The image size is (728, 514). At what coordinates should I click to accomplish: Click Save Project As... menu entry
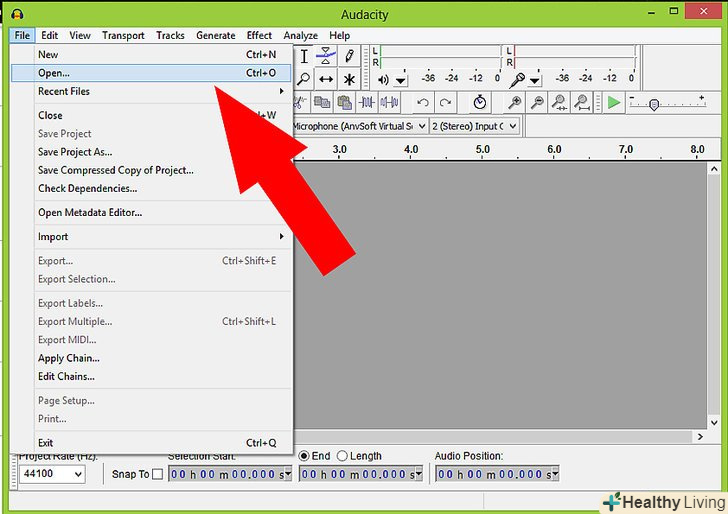click(75, 152)
